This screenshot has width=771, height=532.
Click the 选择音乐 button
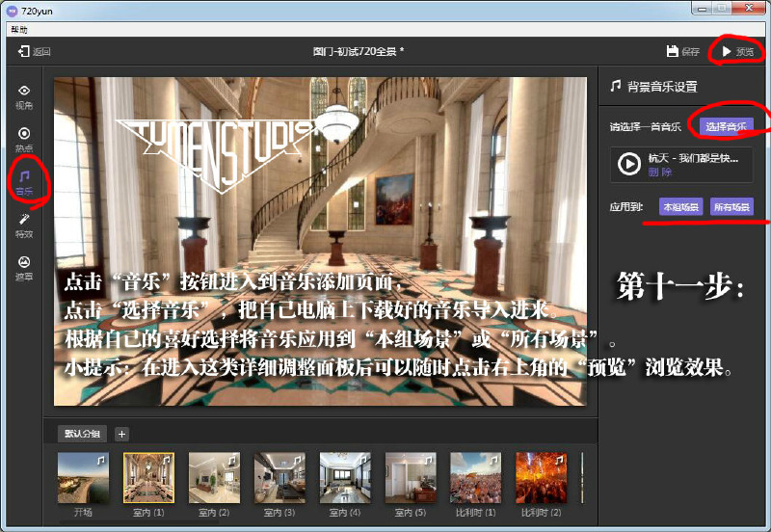point(727,126)
